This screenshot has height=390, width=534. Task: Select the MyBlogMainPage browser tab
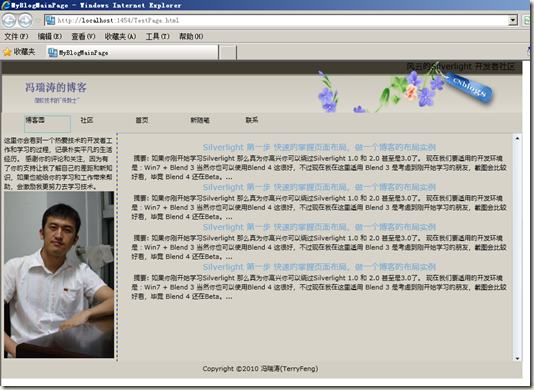(132, 52)
